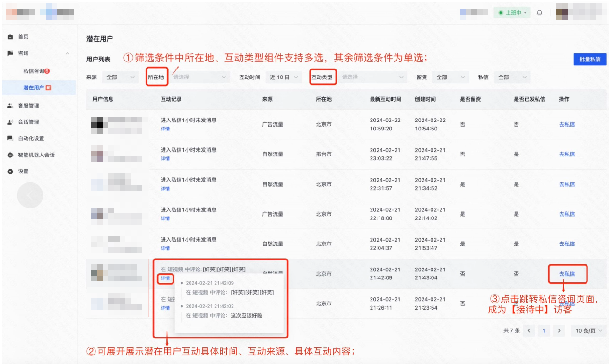Screen dimensions: 613x364
Task: Click 去私信 for the 邢台市 row
Action: tap(567, 155)
